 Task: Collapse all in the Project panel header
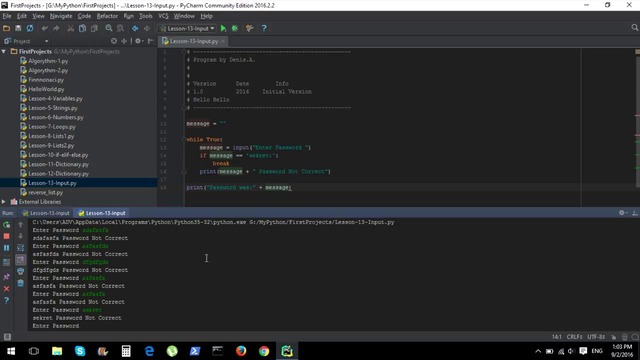coord(124,41)
